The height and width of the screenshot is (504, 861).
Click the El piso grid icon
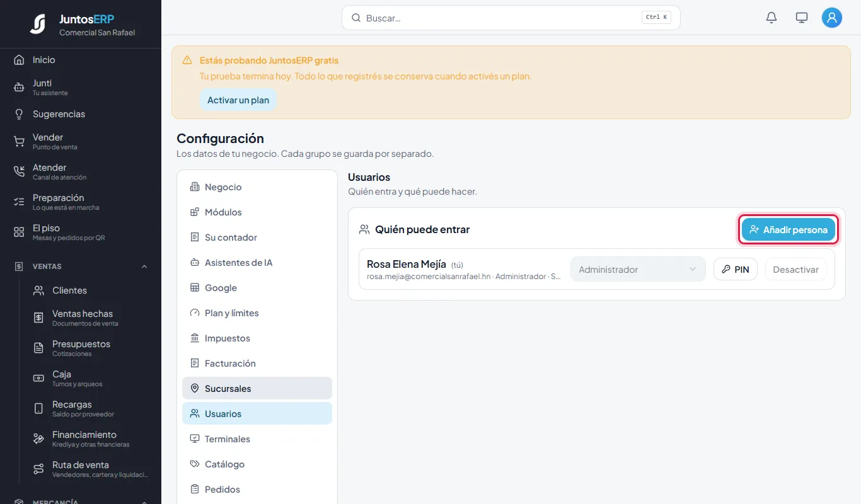coord(19,232)
